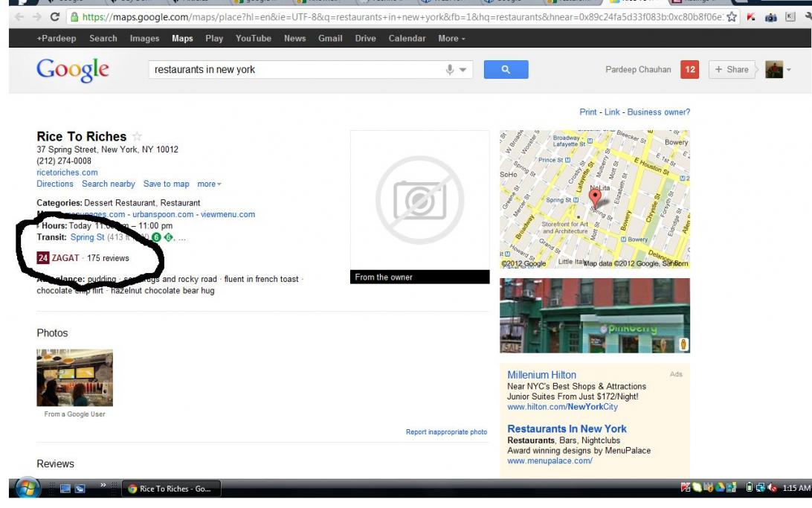
Task: Click the blue magnifier search button
Action: pyautogui.click(x=506, y=69)
